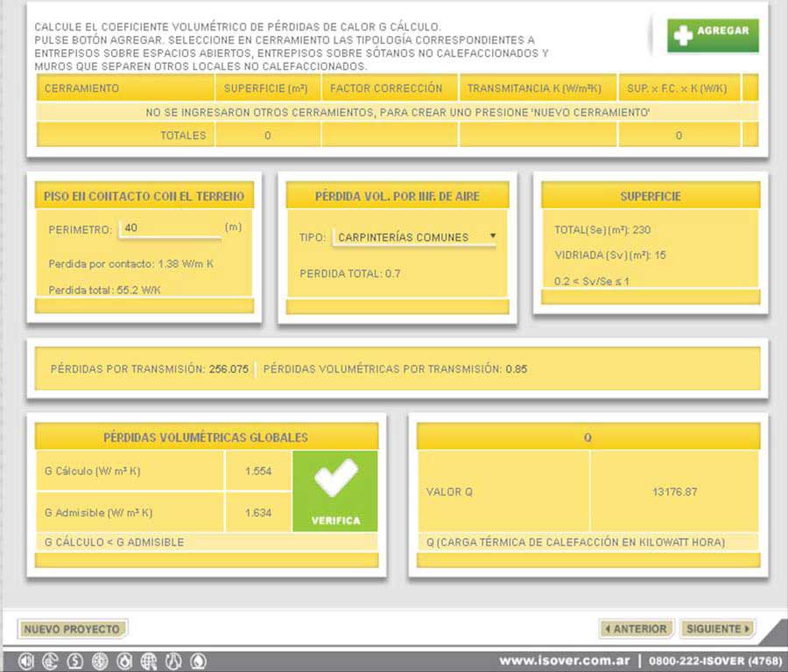
Task: Advance with the SIGUIENTE button
Action: pyautogui.click(x=717, y=629)
